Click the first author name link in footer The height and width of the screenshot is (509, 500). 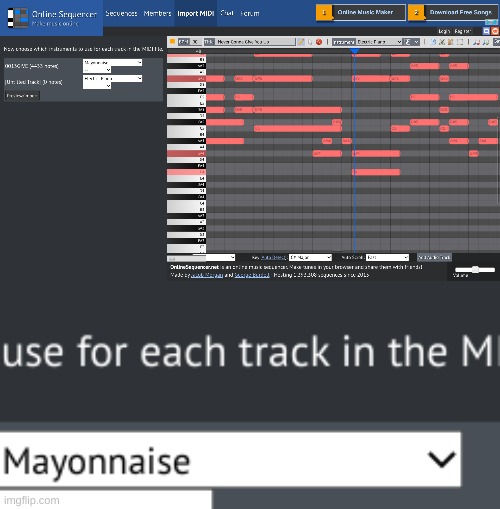point(207,275)
